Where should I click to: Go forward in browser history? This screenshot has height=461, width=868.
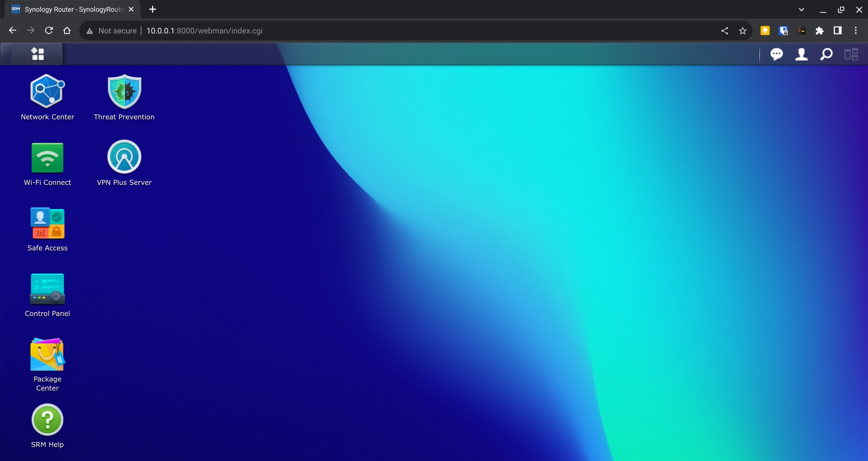(x=31, y=30)
